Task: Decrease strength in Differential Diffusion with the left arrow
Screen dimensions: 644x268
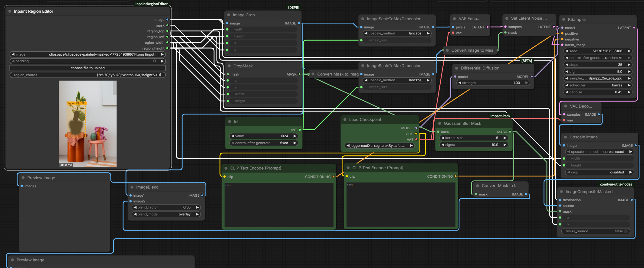Action: (460, 83)
